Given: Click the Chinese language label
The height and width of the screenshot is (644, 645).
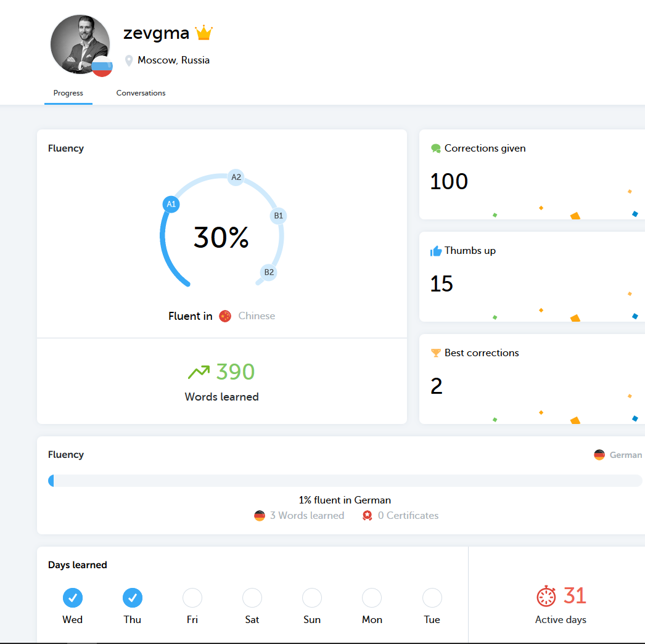Looking at the screenshot, I should [257, 316].
